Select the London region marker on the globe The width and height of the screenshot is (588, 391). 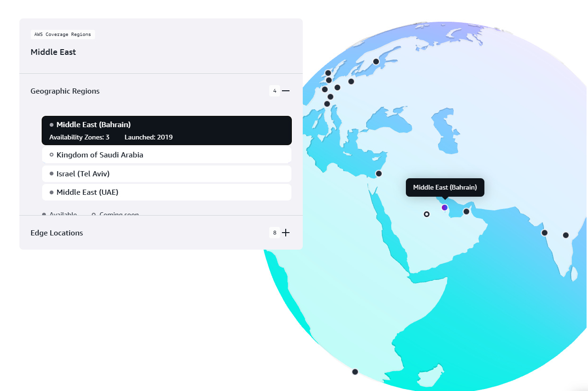point(329,80)
